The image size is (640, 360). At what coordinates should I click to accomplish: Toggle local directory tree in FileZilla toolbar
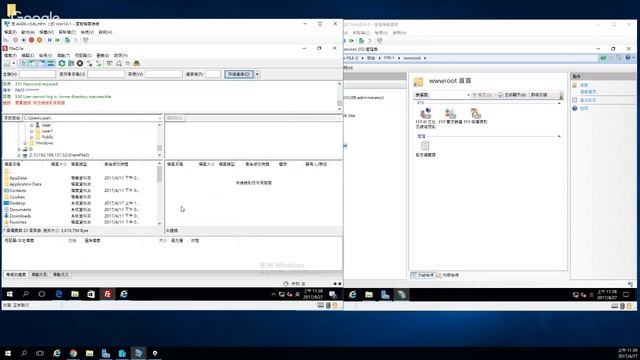pos(33,64)
